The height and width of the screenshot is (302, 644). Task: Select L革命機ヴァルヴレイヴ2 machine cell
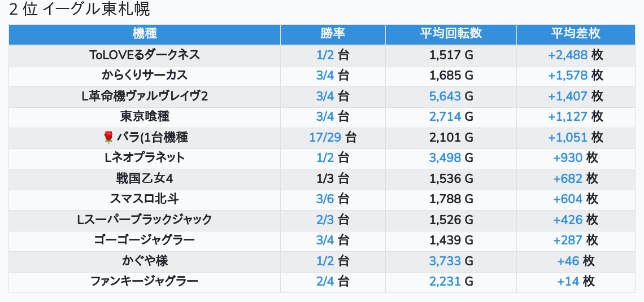145,96
